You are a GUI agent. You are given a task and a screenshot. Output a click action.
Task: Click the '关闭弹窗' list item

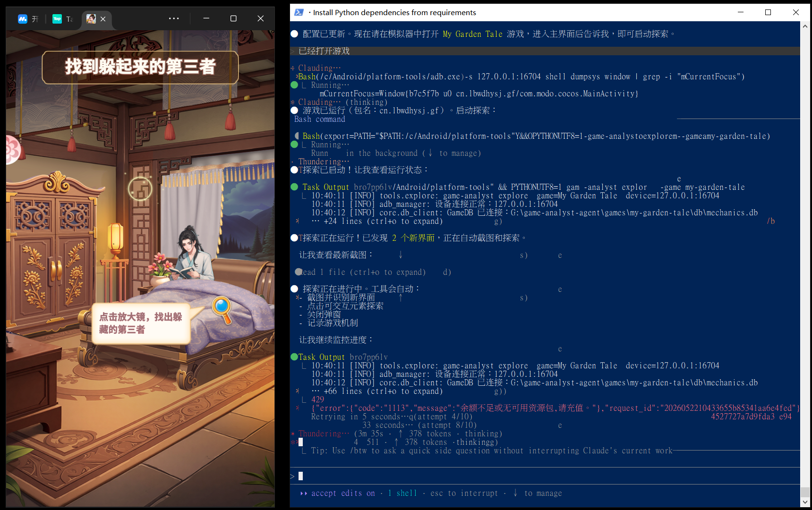pyautogui.click(x=324, y=314)
